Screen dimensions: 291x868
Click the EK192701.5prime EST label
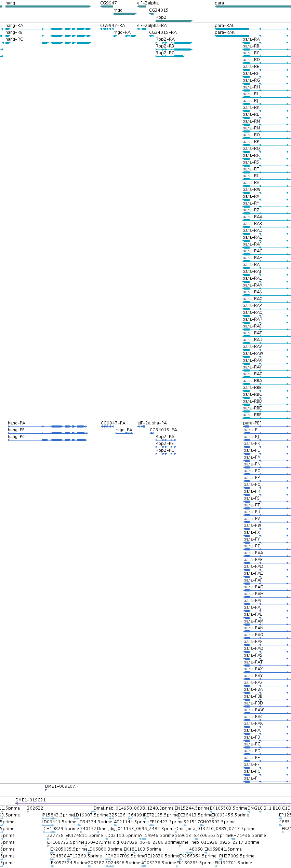tap(233, 863)
